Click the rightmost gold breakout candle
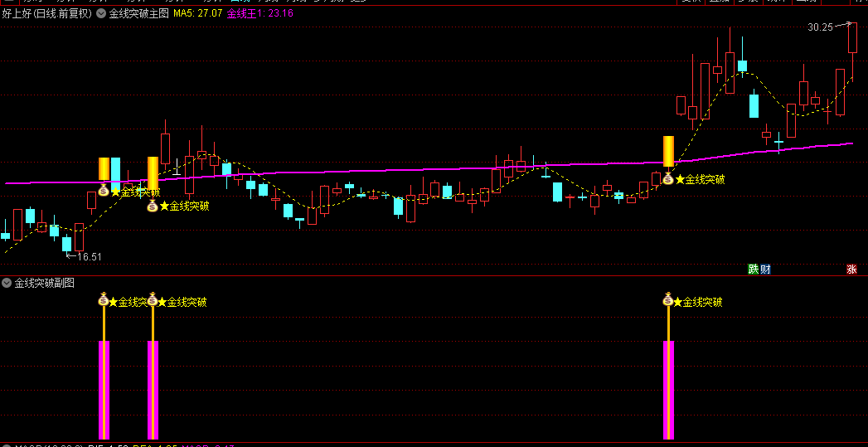 (x=669, y=151)
